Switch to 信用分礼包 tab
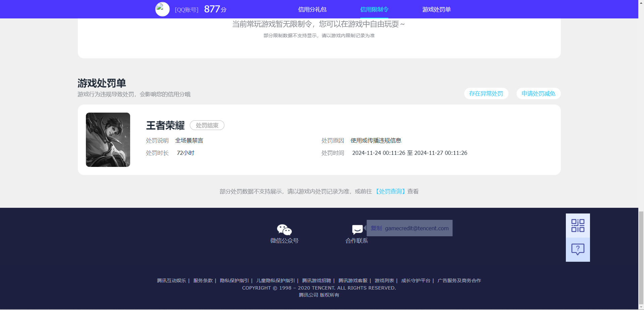This screenshot has width=644, height=310. [x=312, y=9]
